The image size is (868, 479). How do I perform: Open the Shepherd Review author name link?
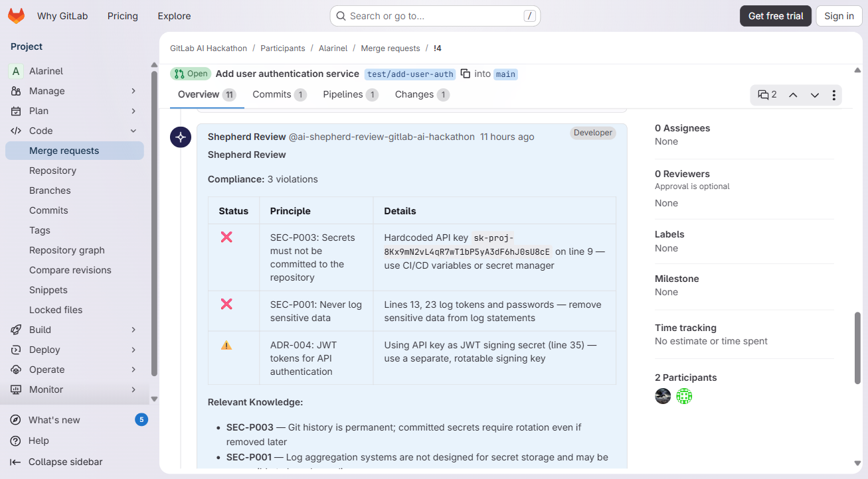[x=247, y=137]
